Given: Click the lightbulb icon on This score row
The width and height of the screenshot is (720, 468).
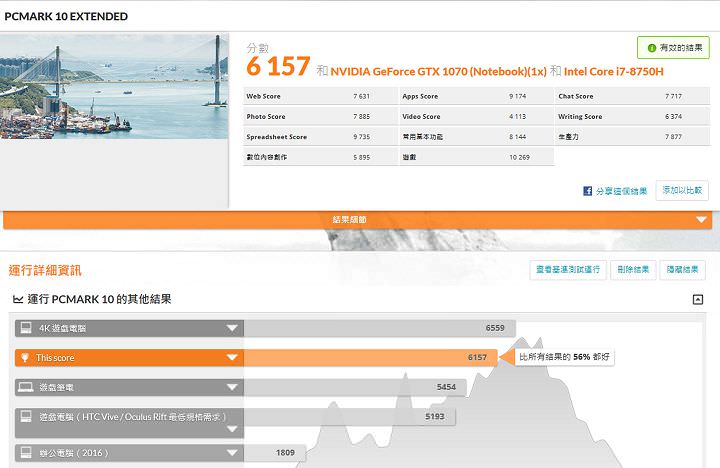Looking at the screenshot, I should (x=24, y=357).
